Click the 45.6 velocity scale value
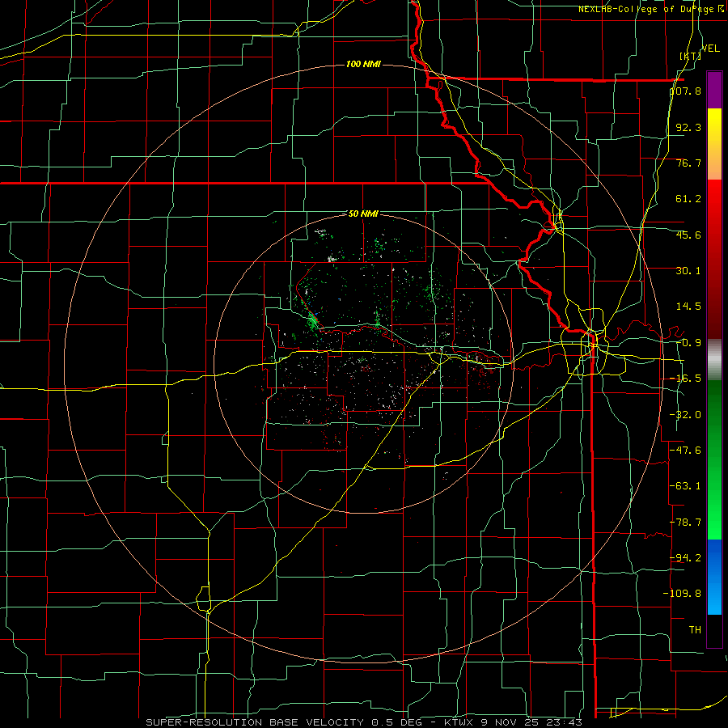This screenshot has height=728, width=728. click(x=688, y=235)
